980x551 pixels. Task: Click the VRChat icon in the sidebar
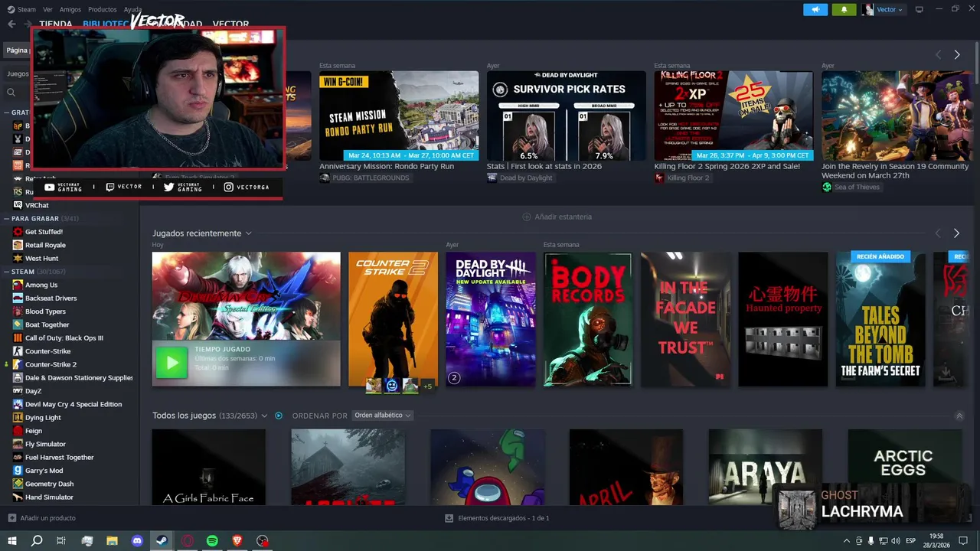coord(18,205)
